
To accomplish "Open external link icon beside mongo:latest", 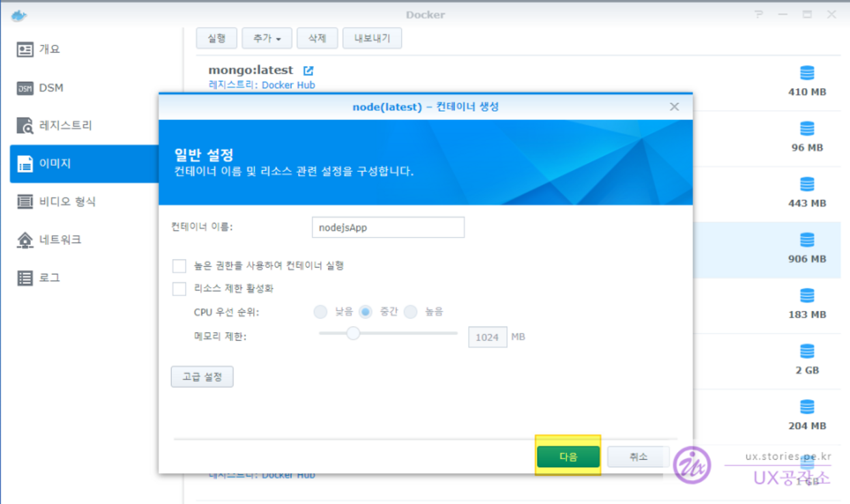I will [x=308, y=70].
